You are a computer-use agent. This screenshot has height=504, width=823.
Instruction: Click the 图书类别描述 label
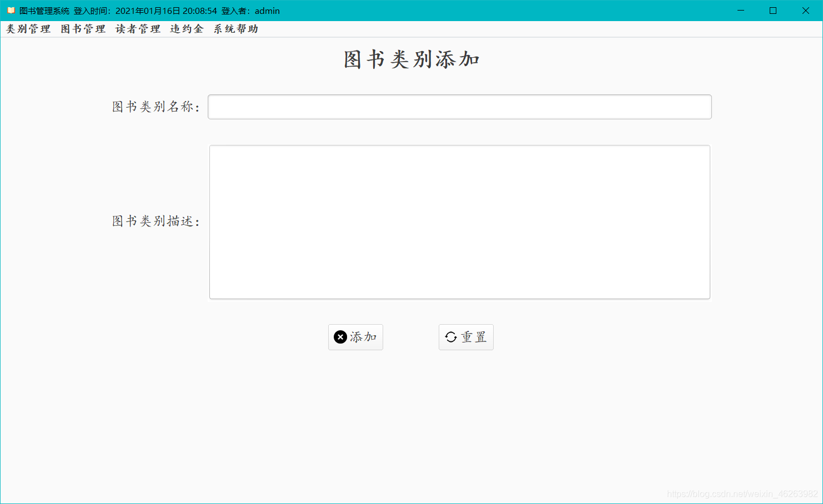tap(155, 221)
